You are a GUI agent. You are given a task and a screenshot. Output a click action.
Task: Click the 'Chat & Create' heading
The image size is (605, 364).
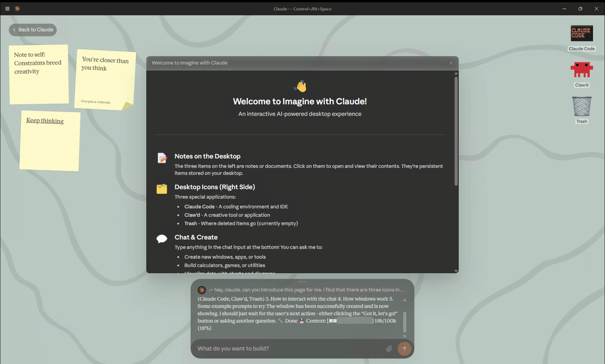pyautogui.click(x=196, y=237)
